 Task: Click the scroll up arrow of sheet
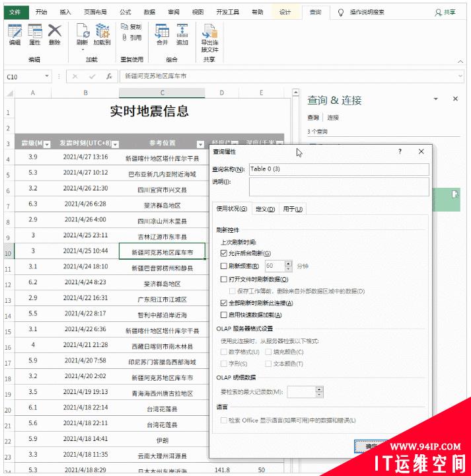[295, 92]
